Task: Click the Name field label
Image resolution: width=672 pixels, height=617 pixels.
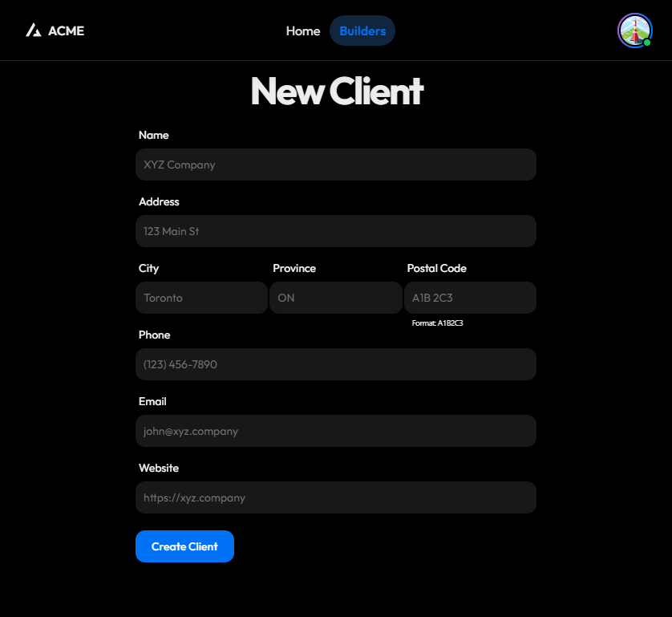Action: (153, 135)
